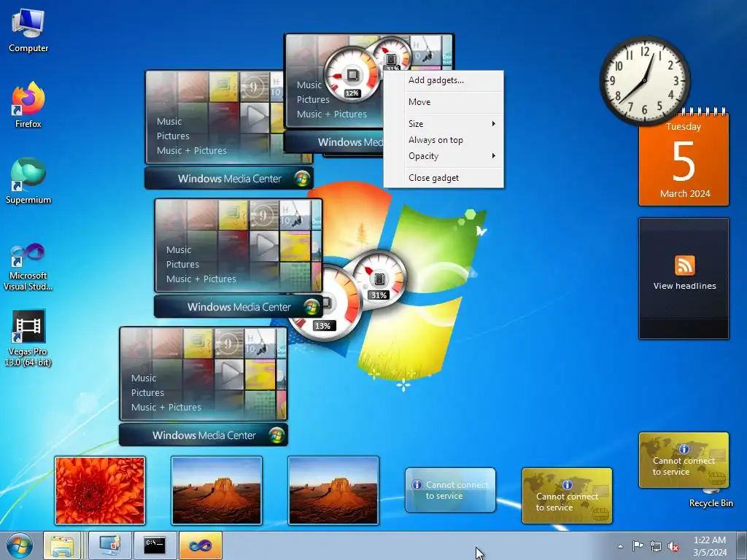This screenshot has width=747, height=560.
Task: Switch to the Command Prompt taskbar button
Action: coord(155,545)
